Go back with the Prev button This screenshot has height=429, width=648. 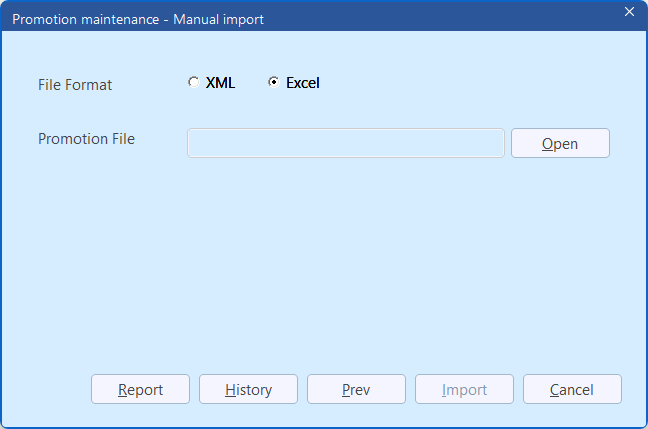click(x=356, y=390)
